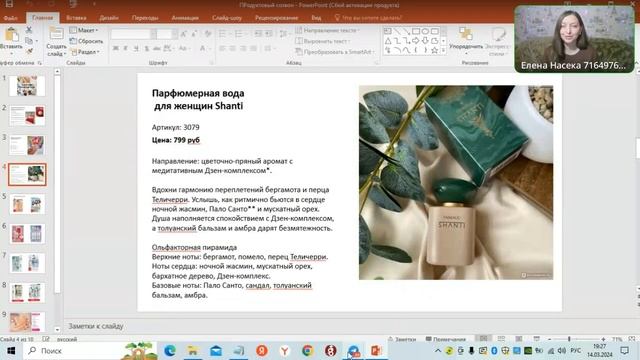The height and width of the screenshot is (360, 640).
Task: Open Google Chrome from taskbar
Action: 307,350
